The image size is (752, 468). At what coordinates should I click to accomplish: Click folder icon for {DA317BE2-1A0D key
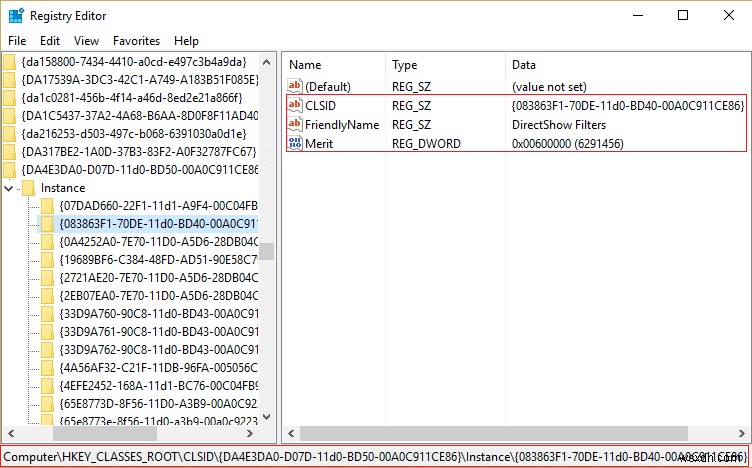pyautogui.click(x=10, y=152)
